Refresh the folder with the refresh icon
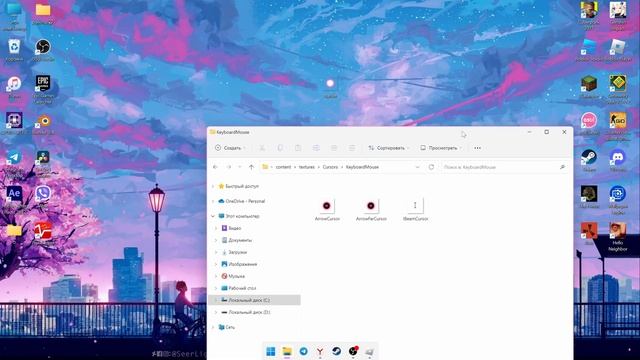Image resolution: width=640 pixels, height=360 pixels. (431, 167)
